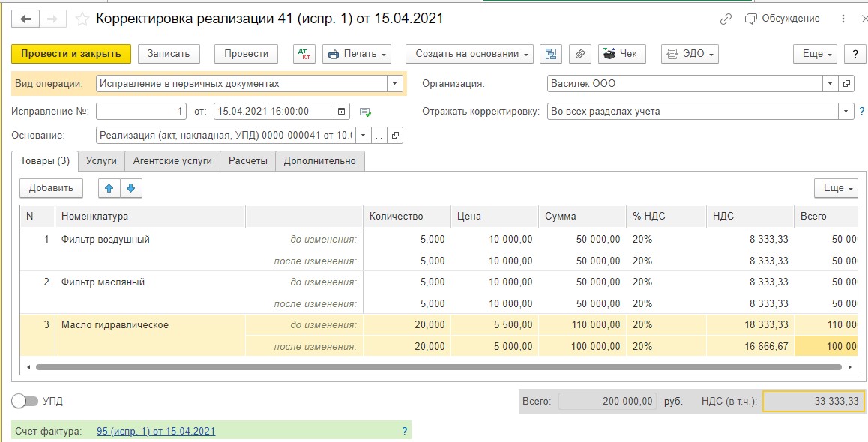The height and width of the screenshot is (442, 868).
Task: Open счет-фактура 95 (испр. 1) link
Action: tap(156, 431)
